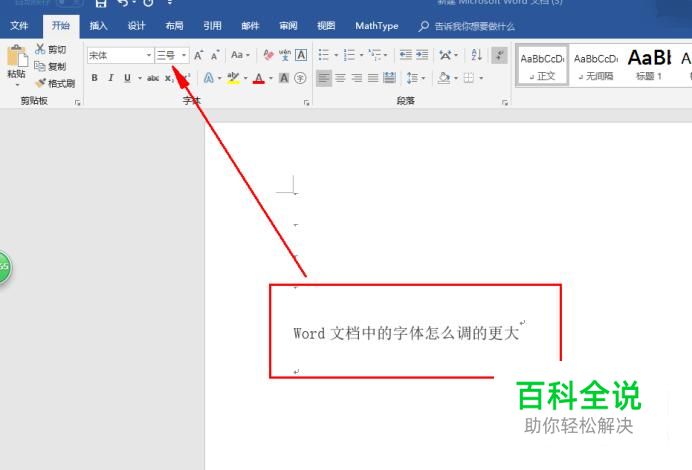This screenshot has height=470, width=692.
Task: Select the Format Painter (格式刷)
Action: click(x=55, y=83)
